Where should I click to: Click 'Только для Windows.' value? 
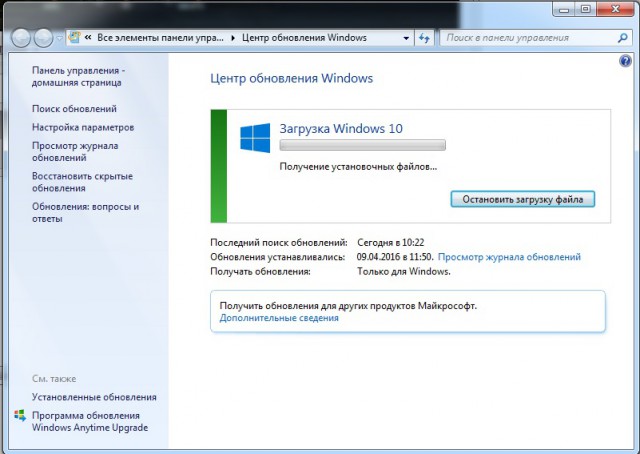[404, 272]
